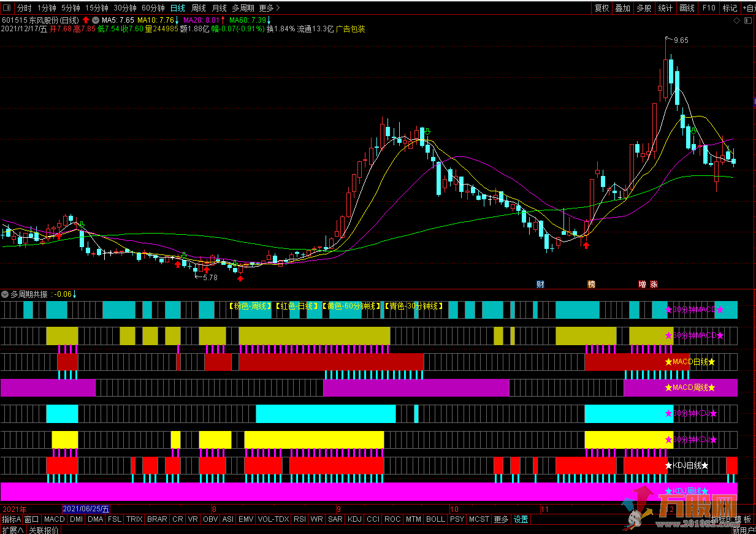The image size is (756, 534).
Task: Expand the 扩展∧ panel
Action: [12, 530]
